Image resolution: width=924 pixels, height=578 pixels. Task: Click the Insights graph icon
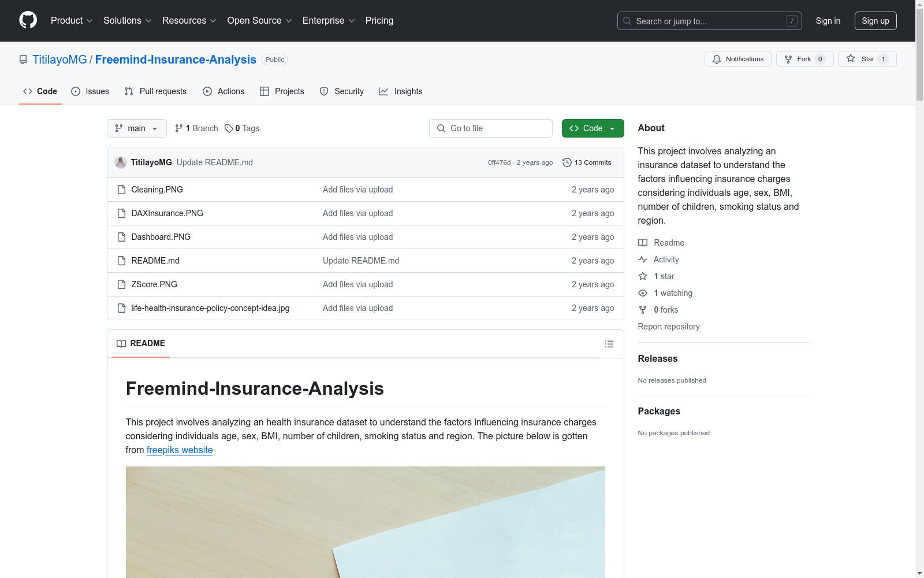click(x=383, y=91)
